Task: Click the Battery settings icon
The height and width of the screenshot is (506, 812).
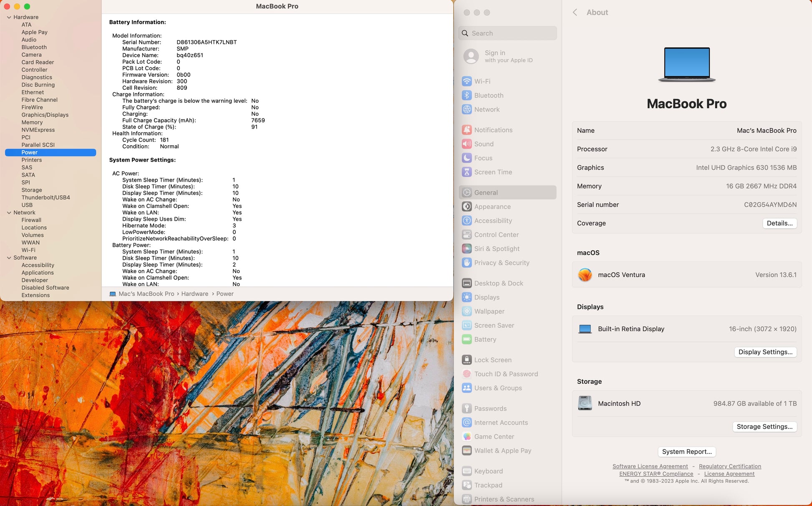Action: tap(467, 339)
